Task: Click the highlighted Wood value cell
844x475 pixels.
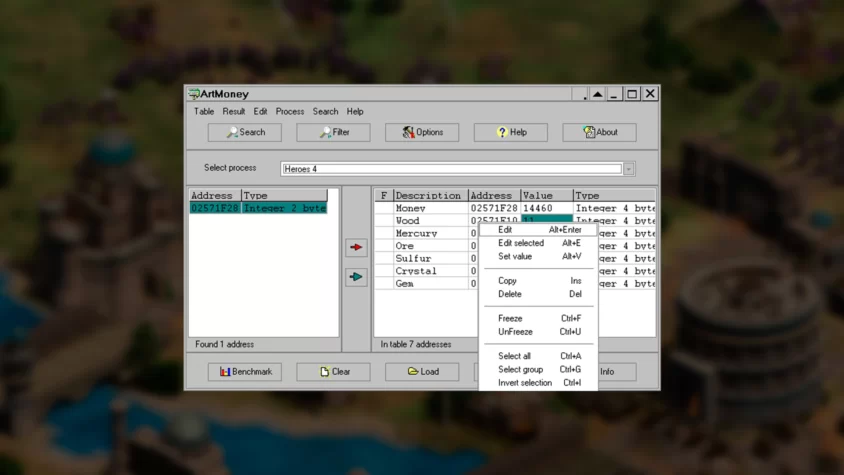Action: [547, 219]
